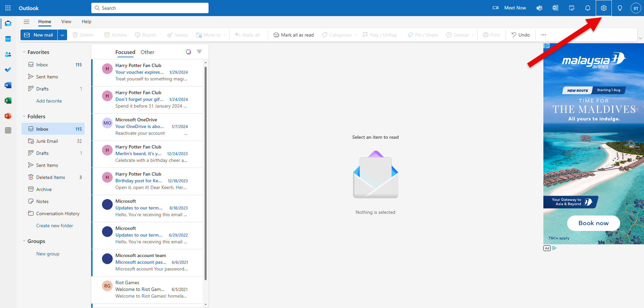Click the Select messages icon

click(x=189, y=52)
